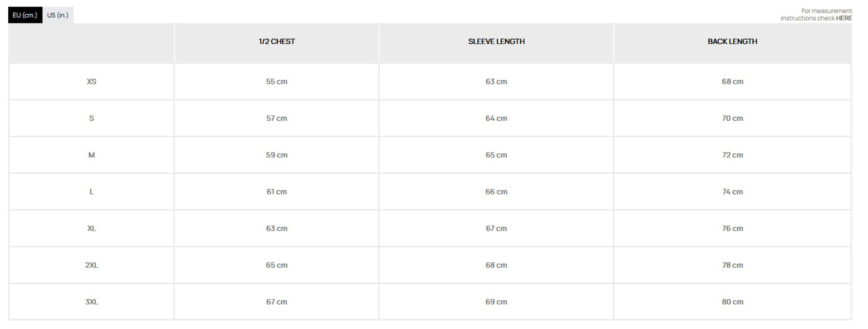
Task: Open the measurement instructions HERE link
Action: [844, 18]
